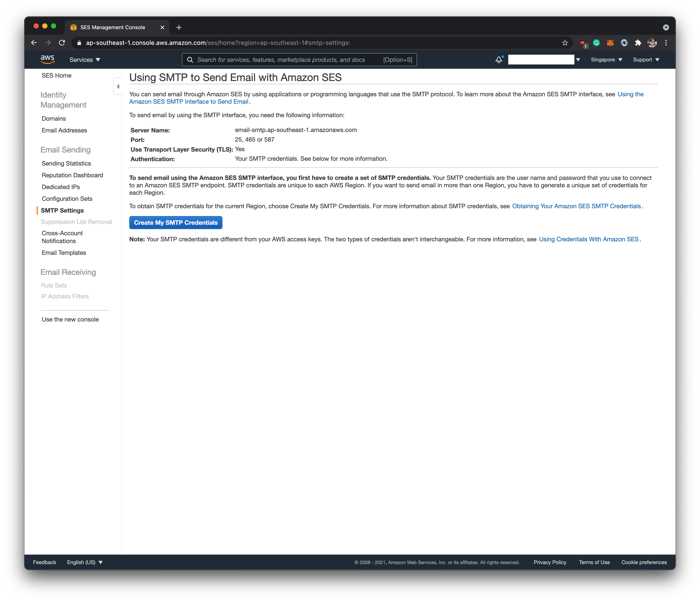Click the browser forward arrow

pos(48,43)
